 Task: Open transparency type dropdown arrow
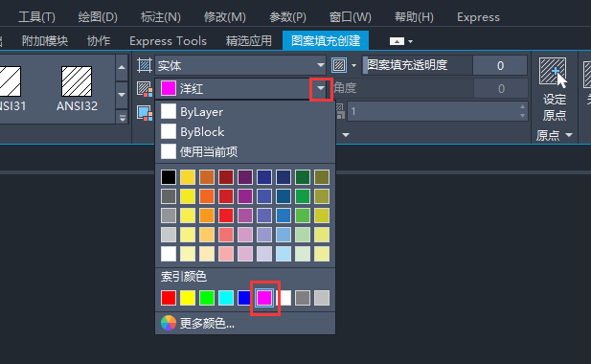353,65
